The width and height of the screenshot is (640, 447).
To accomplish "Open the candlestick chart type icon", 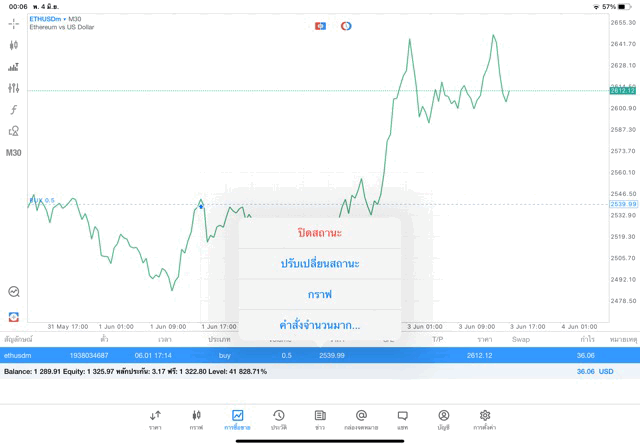I will coord(14,45).
